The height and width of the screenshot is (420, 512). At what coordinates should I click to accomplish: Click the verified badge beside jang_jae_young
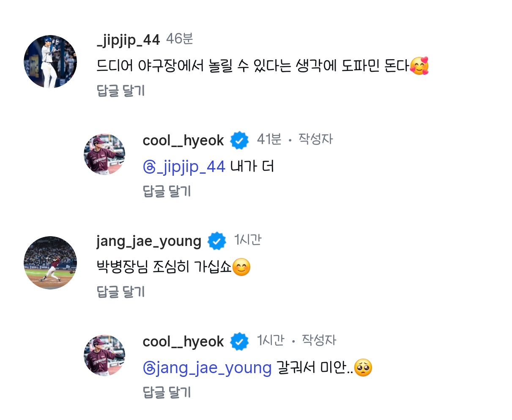[217, 241]
